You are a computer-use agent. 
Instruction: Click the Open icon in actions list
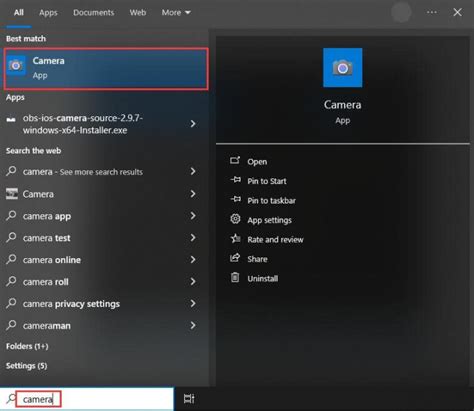coord(235,161)
